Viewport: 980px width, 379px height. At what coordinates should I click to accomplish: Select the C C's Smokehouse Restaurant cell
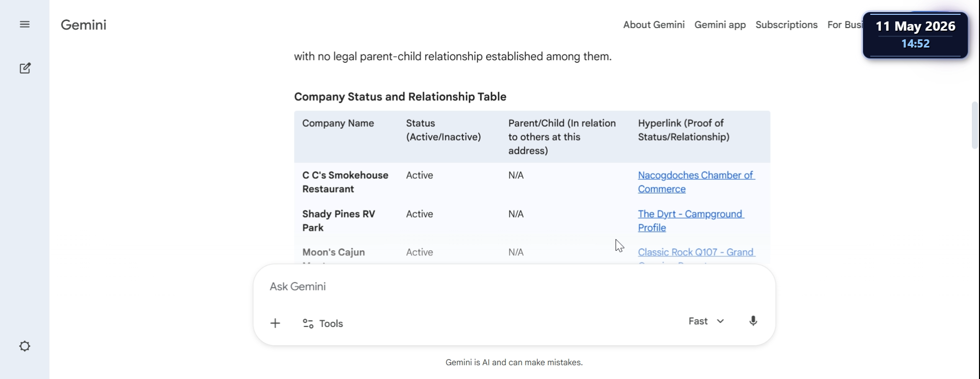pos(345,182)
